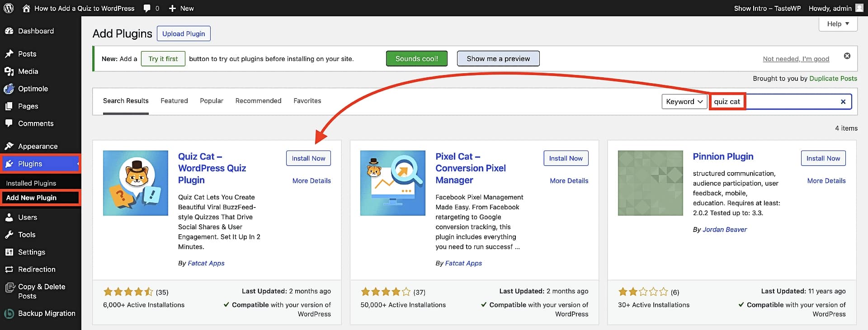Click the Media icon in sidebar
868x330 pixels.
click(9, 71)
